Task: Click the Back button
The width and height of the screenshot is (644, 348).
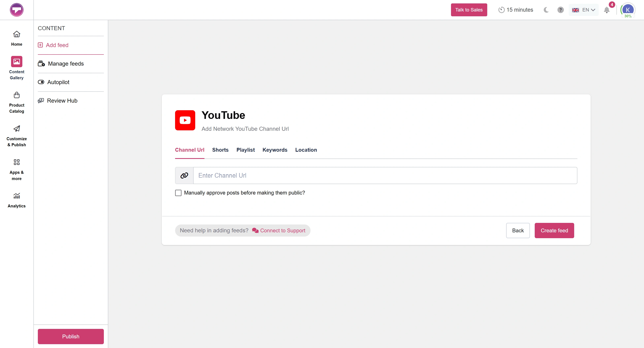Action: coord(518,230)
